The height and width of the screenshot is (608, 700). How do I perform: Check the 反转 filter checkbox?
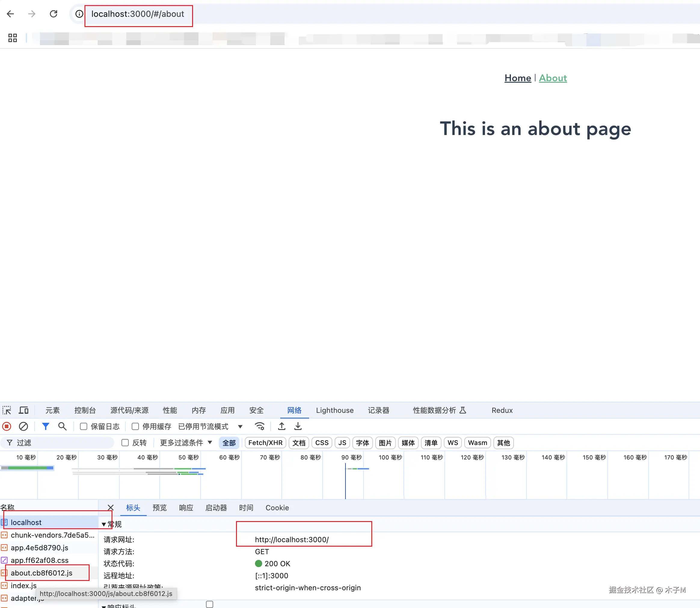[125, 443]
